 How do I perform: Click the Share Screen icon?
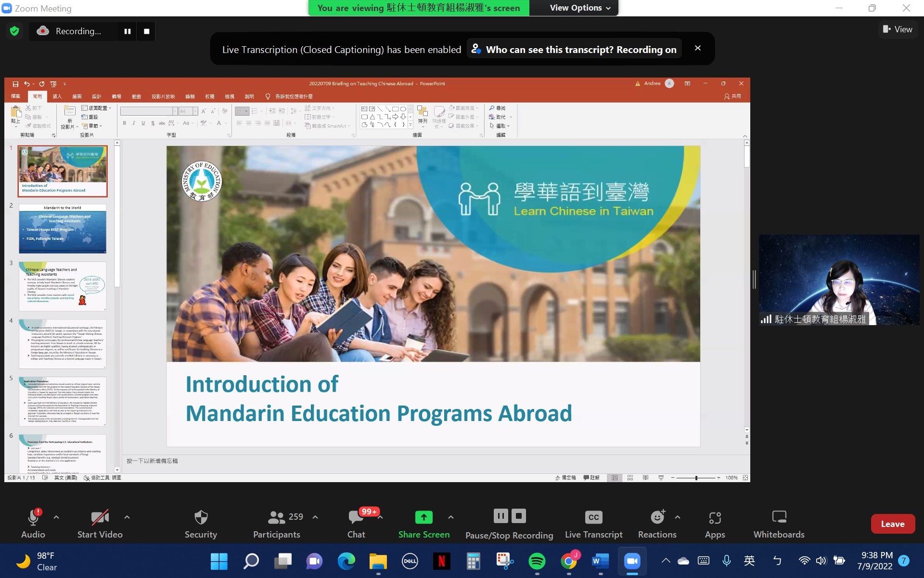[x=423, y=518]
